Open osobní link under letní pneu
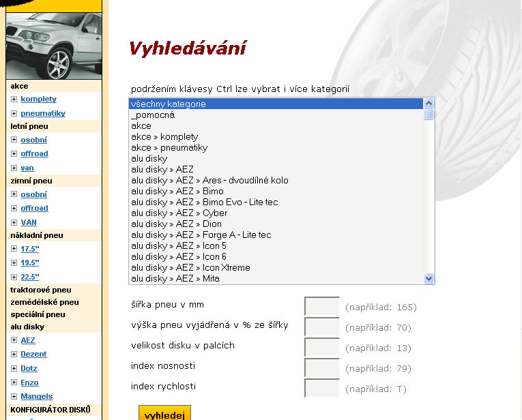Screen dimensions: 522x420 33,140
